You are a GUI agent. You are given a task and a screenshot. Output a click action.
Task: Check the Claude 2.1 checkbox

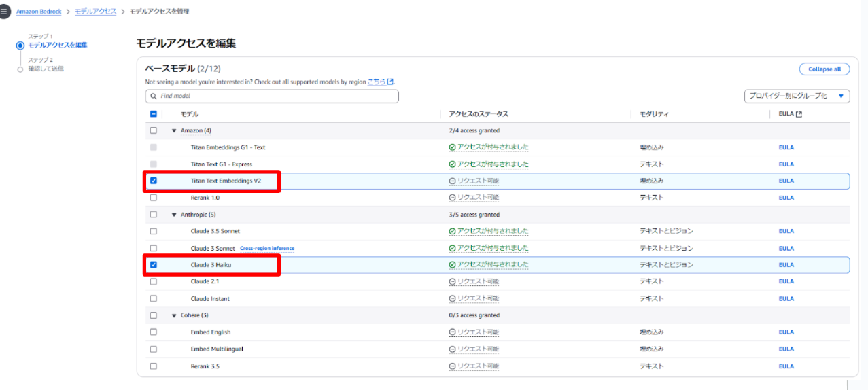(153, 281)
